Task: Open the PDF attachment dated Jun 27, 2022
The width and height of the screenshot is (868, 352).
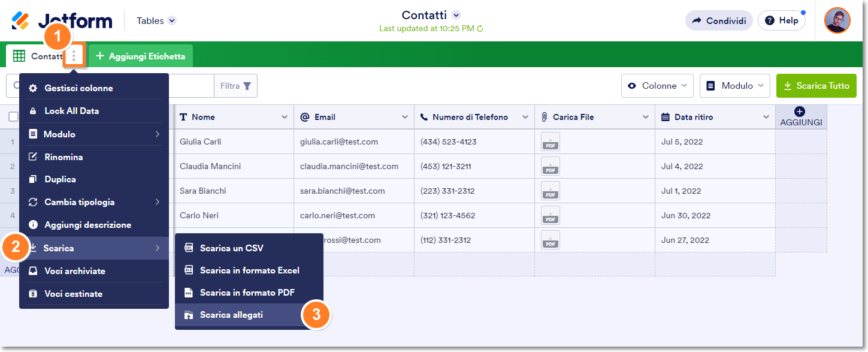Action: coord(551,240)
